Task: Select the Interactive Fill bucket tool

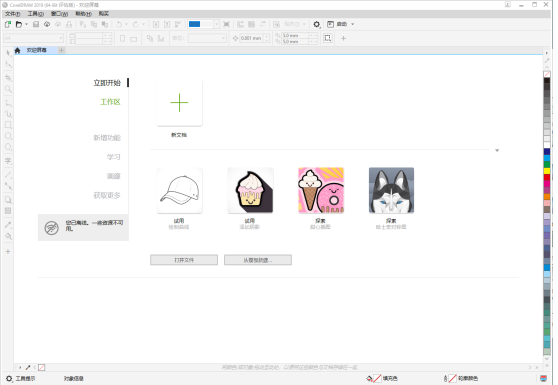Action: (x=8, y=236)
